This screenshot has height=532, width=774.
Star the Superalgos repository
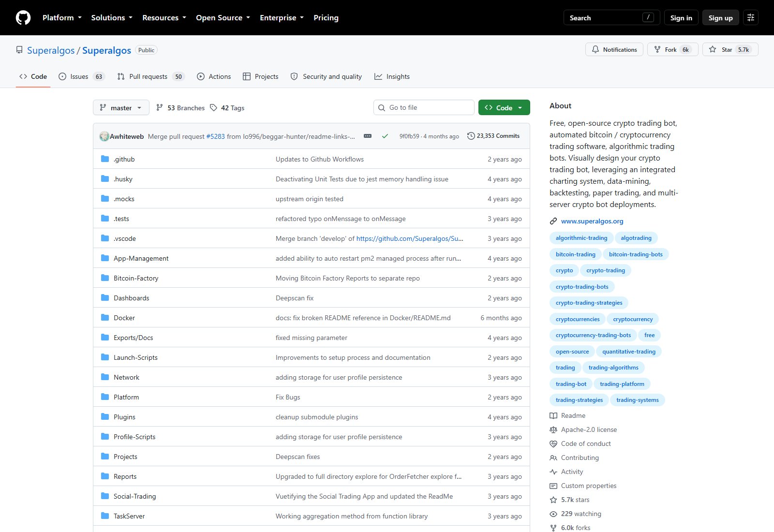pyautogui.click(x=730, y=49)
